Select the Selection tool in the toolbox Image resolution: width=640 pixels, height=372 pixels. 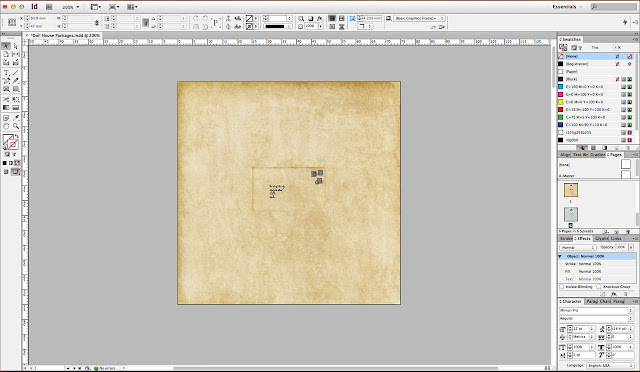coord(6,46)
